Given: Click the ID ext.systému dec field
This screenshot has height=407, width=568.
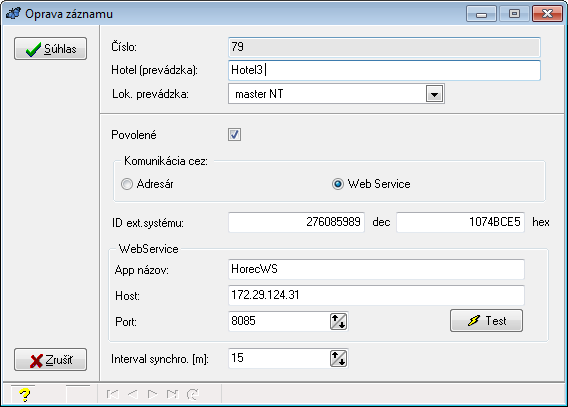Looking at the screenshot, I should tap(296, 222).
